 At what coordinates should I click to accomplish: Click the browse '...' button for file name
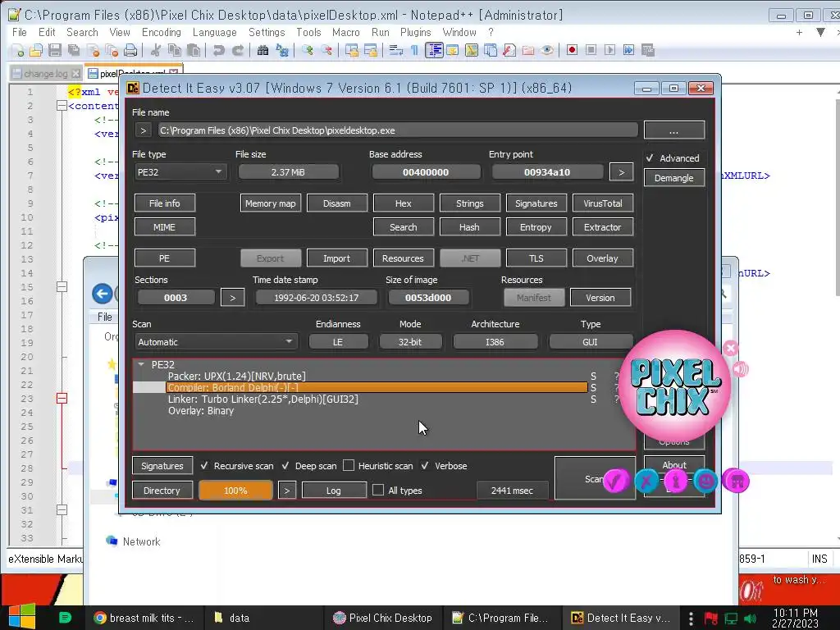pyautogui.click(x=674, y=130)
